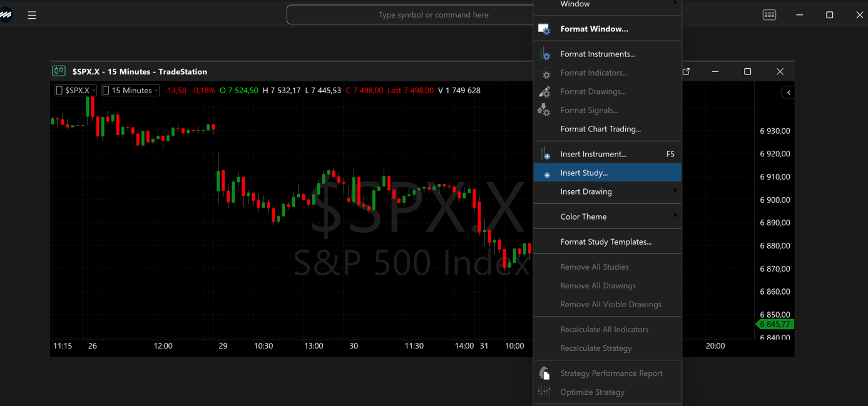Select Insert Instrument menu entry

(x=607, y=154)
